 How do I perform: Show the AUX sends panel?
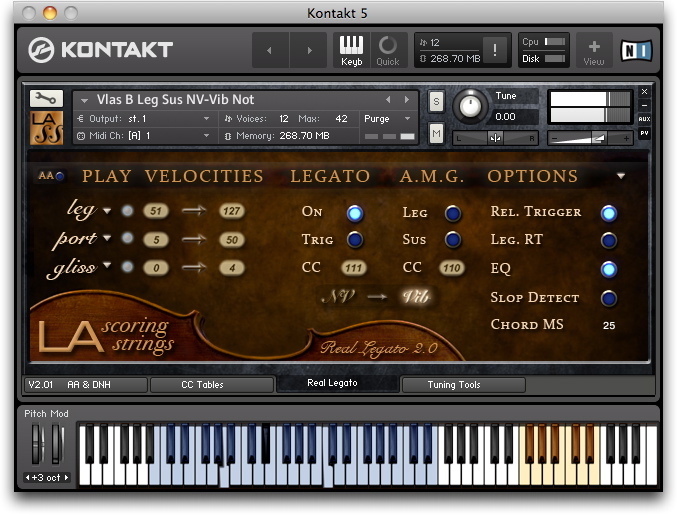644,119
